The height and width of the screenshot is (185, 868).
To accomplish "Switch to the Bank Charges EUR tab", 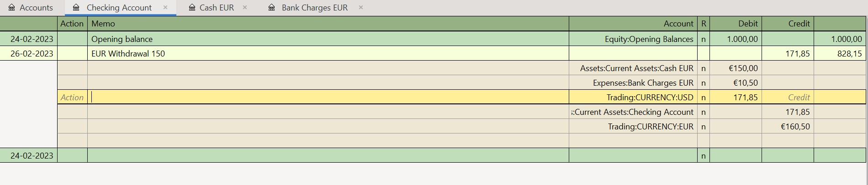I will click(314, 8).
